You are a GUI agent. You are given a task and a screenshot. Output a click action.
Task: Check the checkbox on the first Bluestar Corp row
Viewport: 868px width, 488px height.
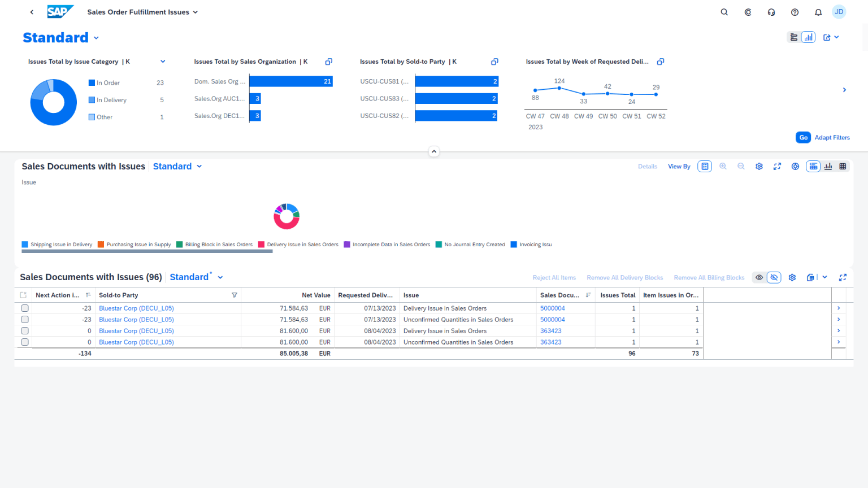click(24, 308)
